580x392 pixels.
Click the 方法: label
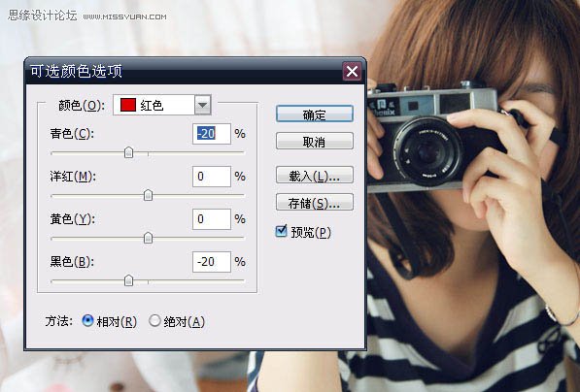pyautogui.click(x=59, y=321)
